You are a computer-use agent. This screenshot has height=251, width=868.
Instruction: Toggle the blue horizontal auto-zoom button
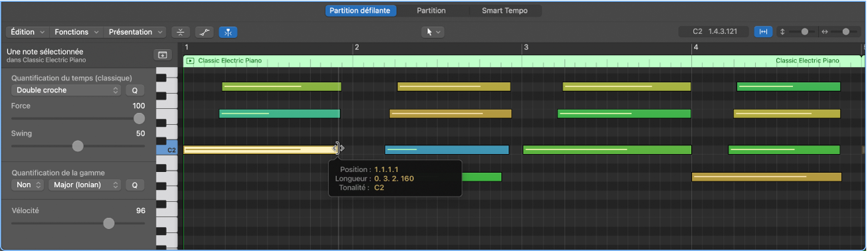[764, 31]
